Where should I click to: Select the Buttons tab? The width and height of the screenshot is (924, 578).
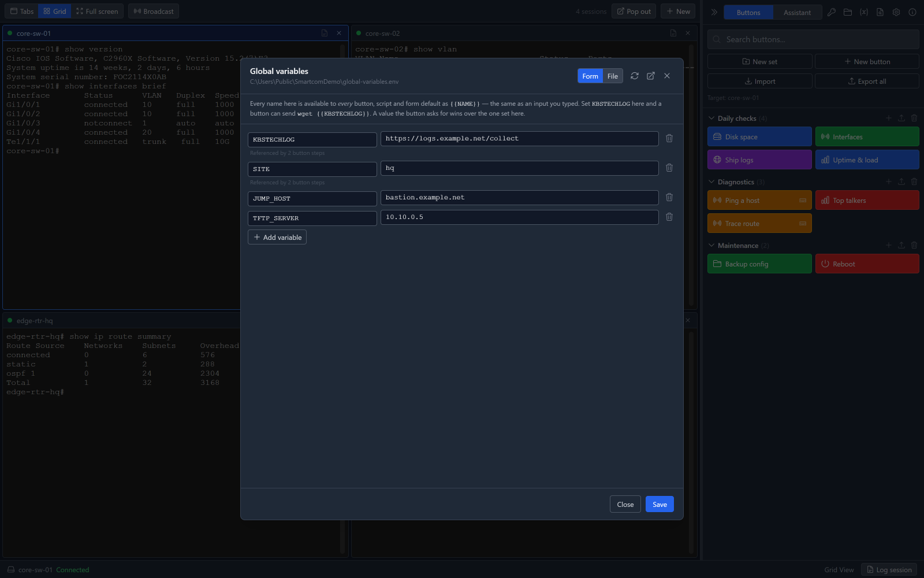[x=748, y=12]
